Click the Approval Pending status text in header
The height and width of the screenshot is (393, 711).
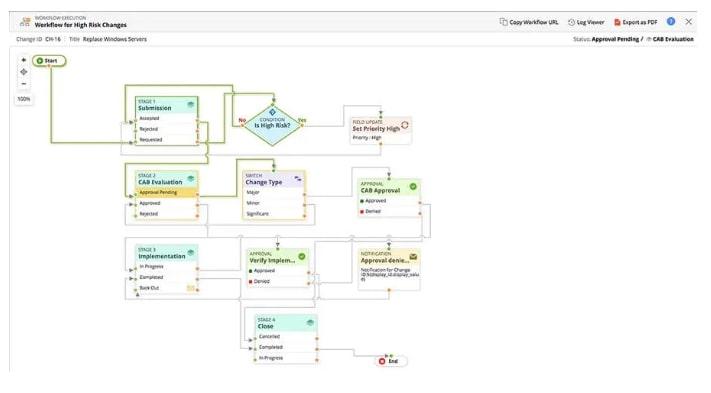tap(615, 39)
